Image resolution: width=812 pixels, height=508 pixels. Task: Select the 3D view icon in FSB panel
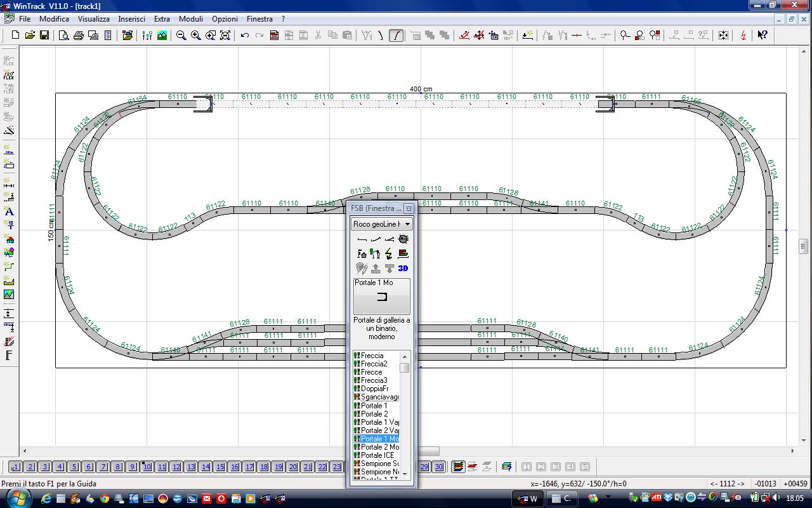(403, 269)
